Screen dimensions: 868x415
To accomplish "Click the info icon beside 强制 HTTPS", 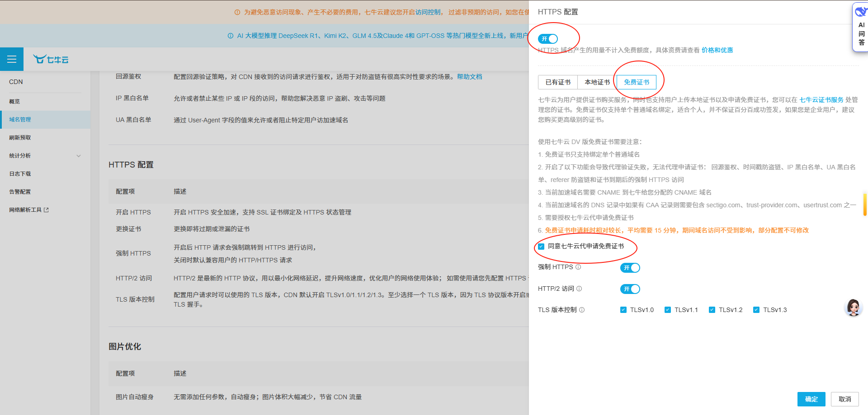I will pyautogui.click(x=579, y=267).
